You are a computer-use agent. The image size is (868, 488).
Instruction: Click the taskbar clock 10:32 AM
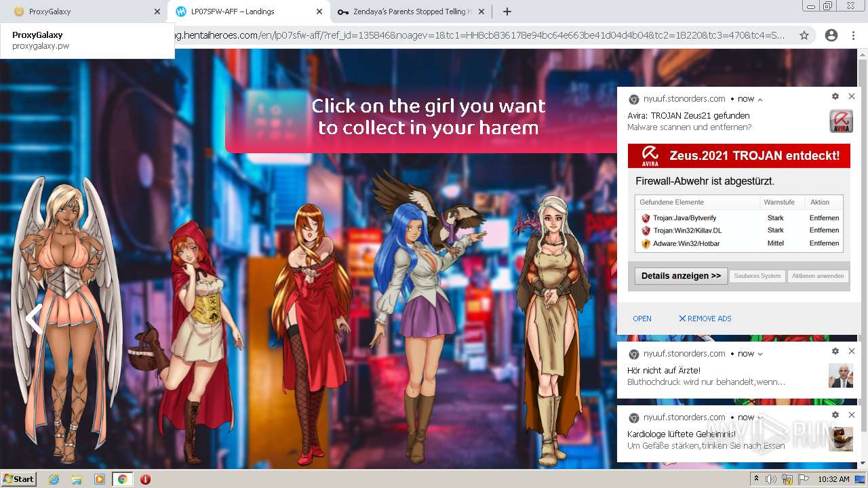[833, 479]
